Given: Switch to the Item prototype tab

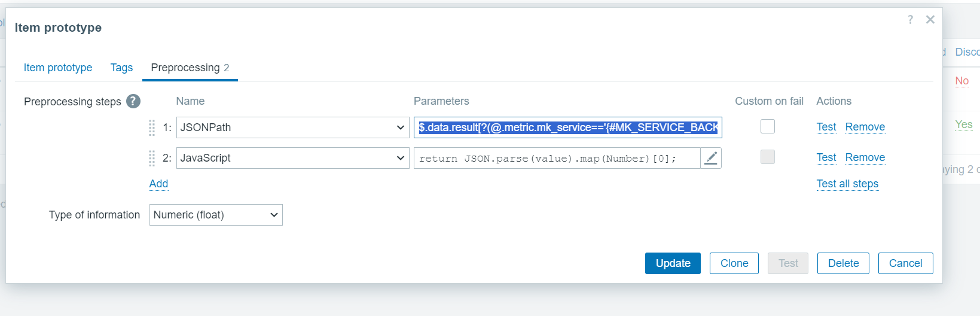Looking at the screenshot, I should 58,68.
